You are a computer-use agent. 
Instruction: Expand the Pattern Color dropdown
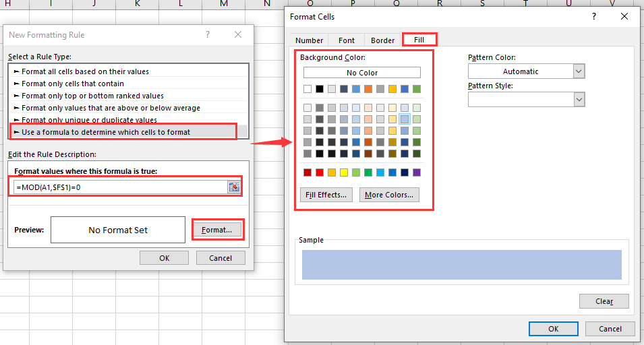pos(579,71)
